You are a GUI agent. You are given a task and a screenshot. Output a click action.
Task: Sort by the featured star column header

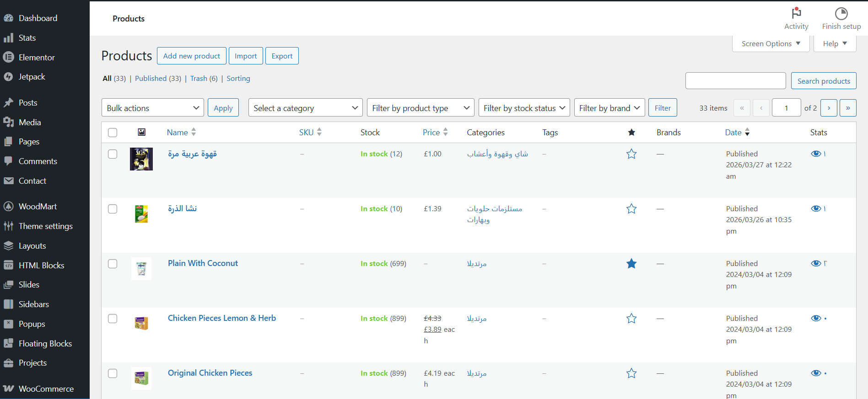point(631,133)
